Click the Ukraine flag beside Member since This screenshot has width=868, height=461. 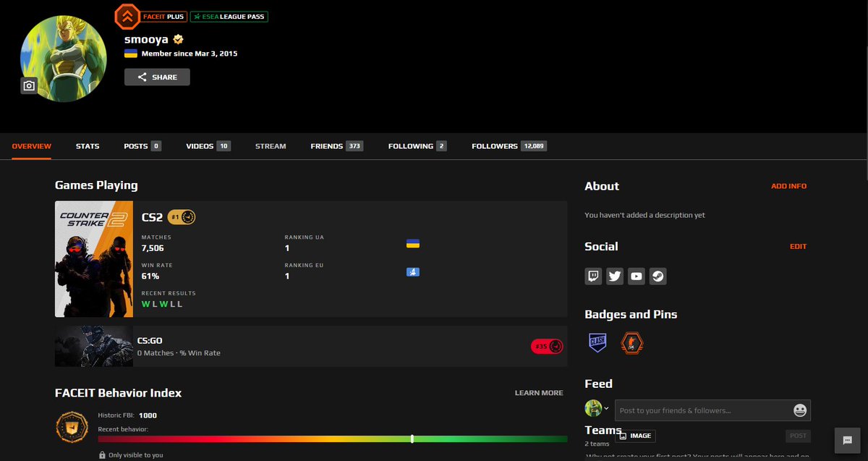pos(131,54)
